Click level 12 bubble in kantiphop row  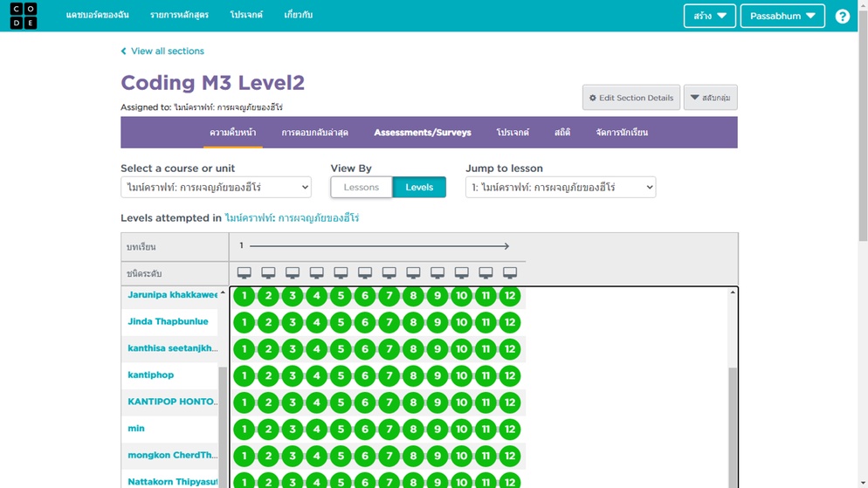(x=510, y=376)
